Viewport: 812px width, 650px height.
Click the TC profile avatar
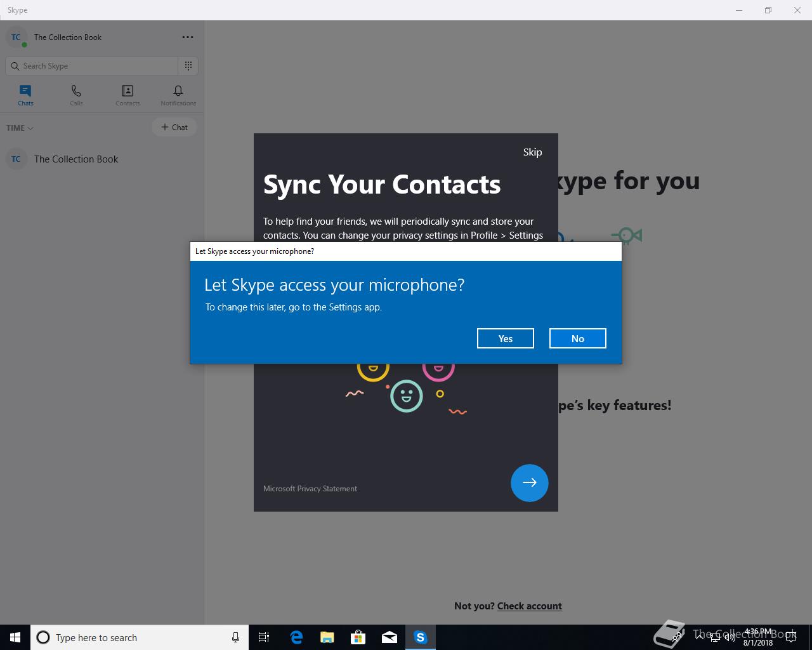pos(16,37)
